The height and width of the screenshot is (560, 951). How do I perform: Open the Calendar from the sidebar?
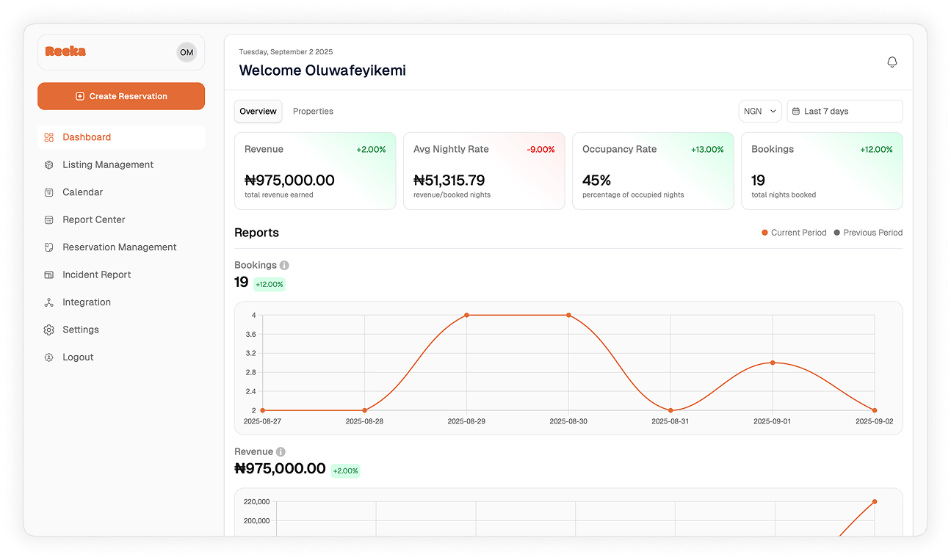81,192
